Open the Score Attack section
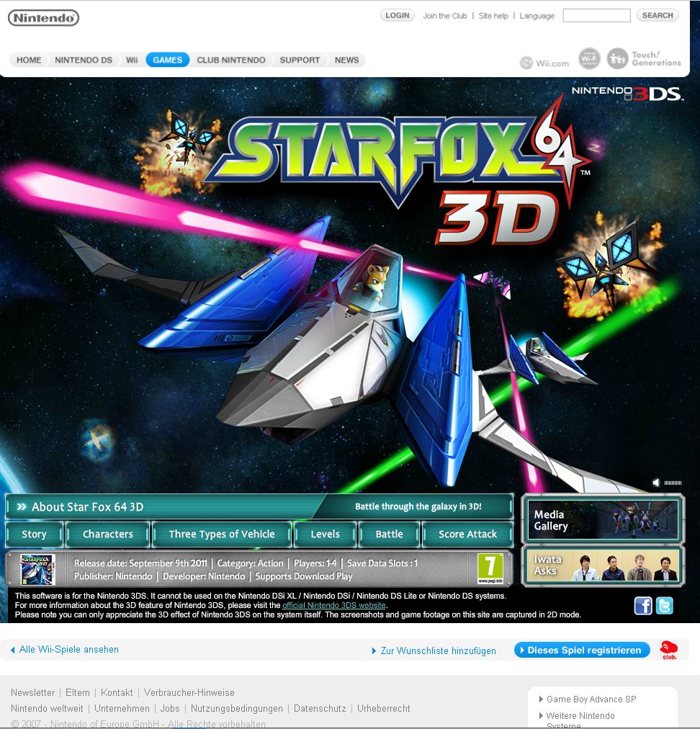 pos(467,535)
